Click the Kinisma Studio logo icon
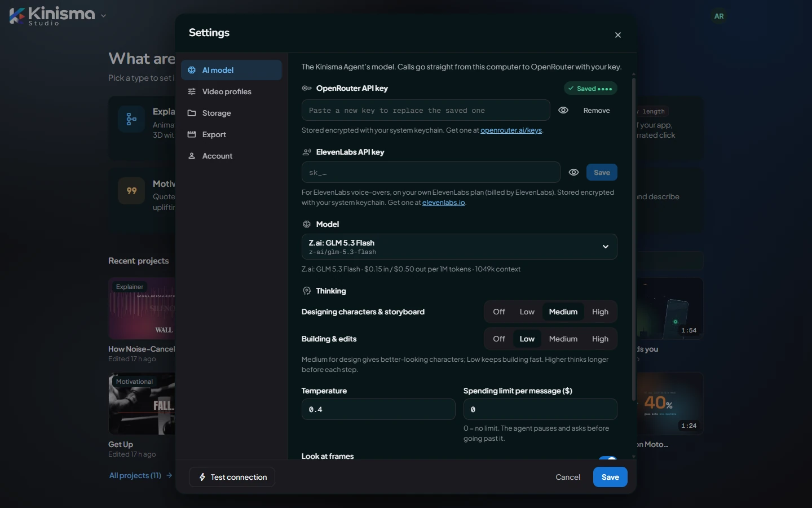 pos(17,15)
